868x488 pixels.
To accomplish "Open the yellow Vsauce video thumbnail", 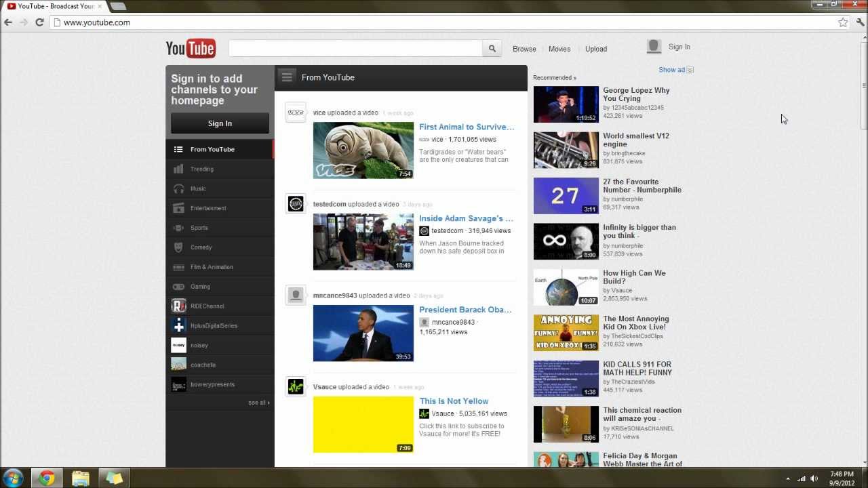I will click(x=363, y=424).
